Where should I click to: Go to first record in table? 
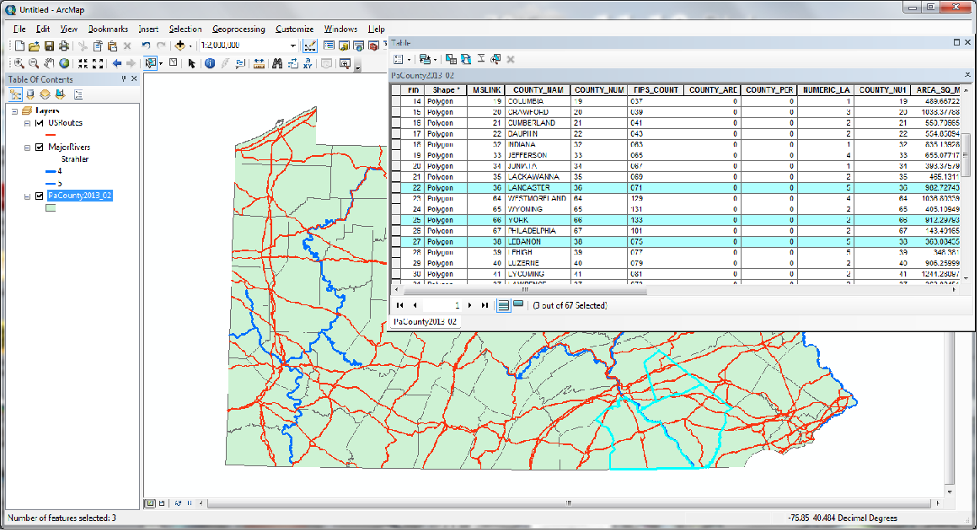[400, 306]
